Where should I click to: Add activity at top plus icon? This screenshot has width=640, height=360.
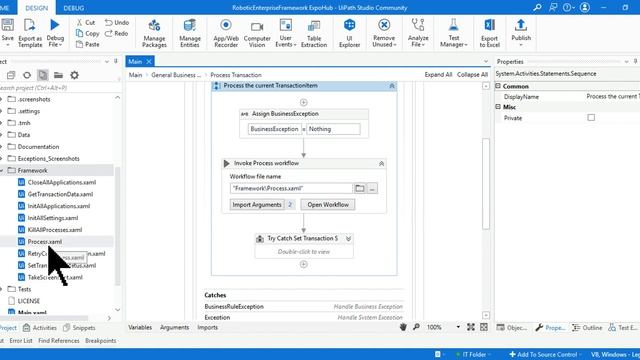[x=303, y=102]
